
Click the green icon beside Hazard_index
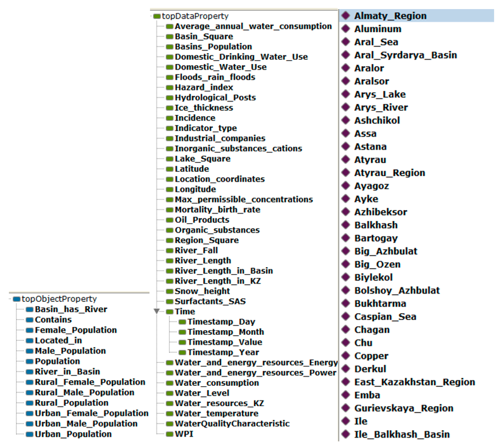pyautogui.click(x=169, y=87)
